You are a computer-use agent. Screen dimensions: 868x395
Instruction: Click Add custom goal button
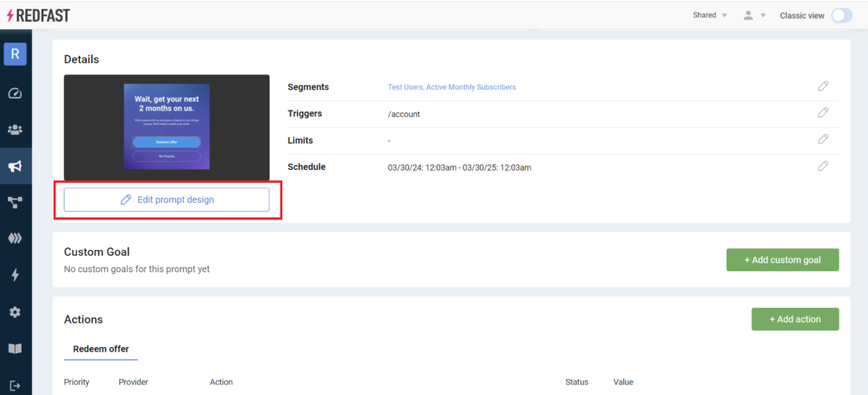point(782,260)
